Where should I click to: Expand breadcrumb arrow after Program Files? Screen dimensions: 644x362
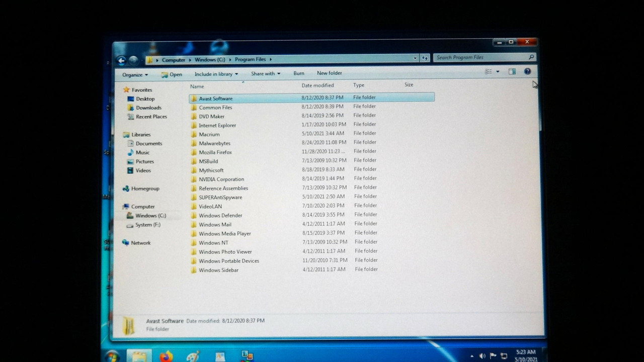pos(271,59)
